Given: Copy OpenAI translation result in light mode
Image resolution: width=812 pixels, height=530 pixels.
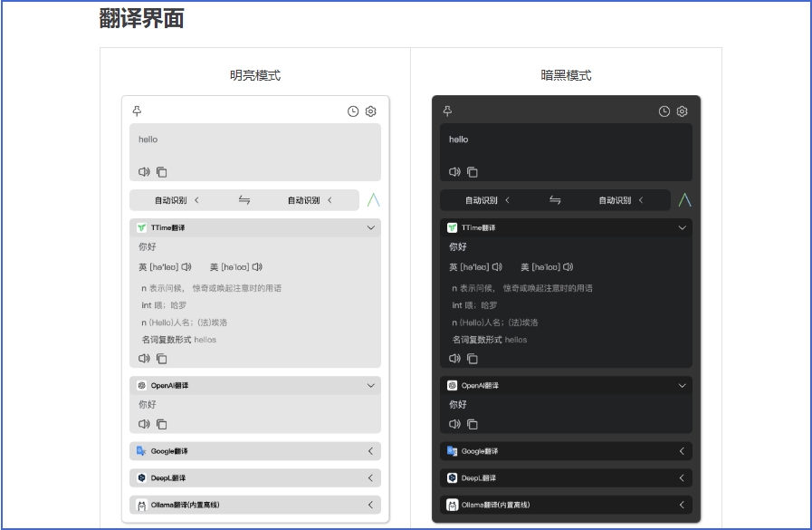Looking at the screenshot, I should [x=161, y=424].
